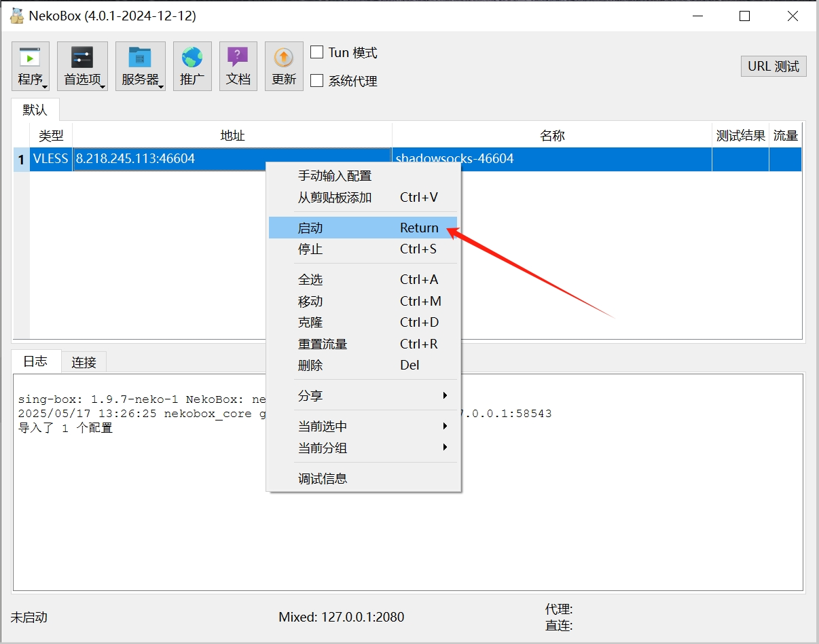Click the 代理: status label

point(559,609)
